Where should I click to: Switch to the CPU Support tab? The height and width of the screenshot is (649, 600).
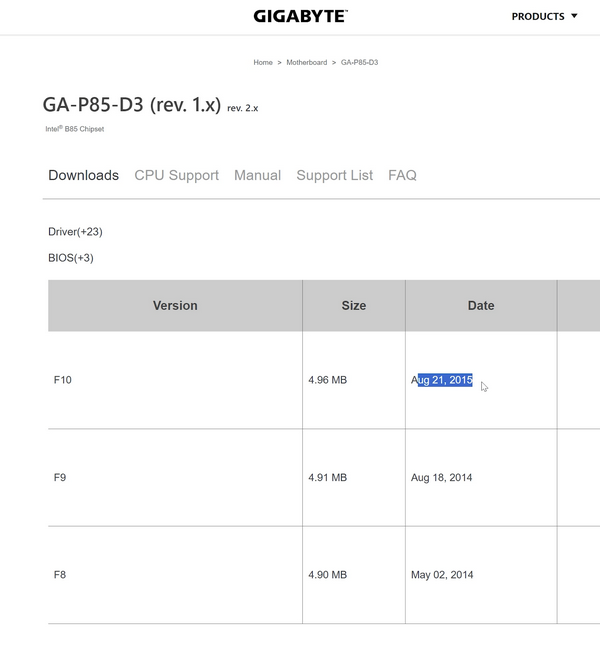[x=176, y=175]
